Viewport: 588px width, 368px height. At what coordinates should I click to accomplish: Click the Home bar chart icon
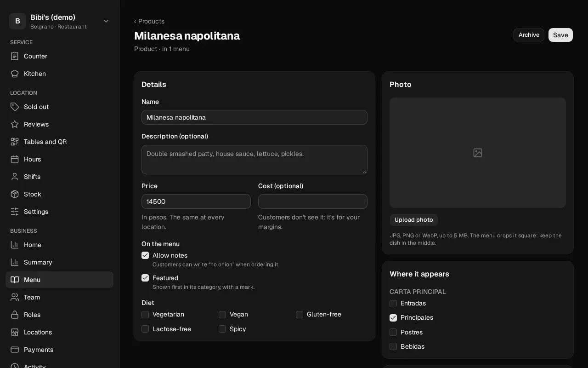15,245
